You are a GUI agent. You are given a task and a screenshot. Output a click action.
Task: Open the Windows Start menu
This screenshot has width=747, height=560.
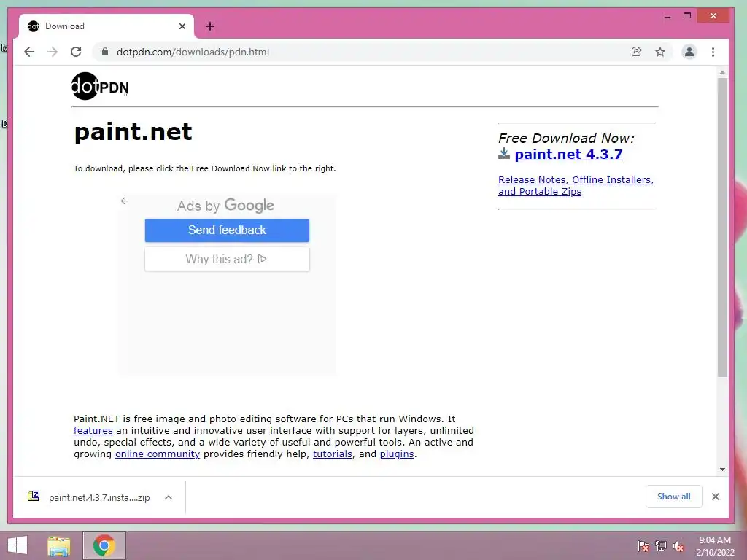[18, 545]
